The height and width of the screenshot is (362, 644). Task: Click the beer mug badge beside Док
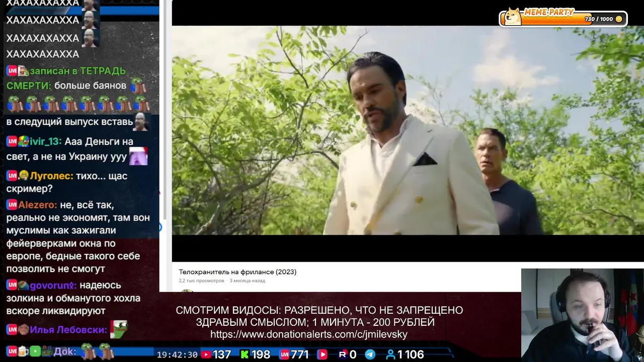click(x=24, y=351)
